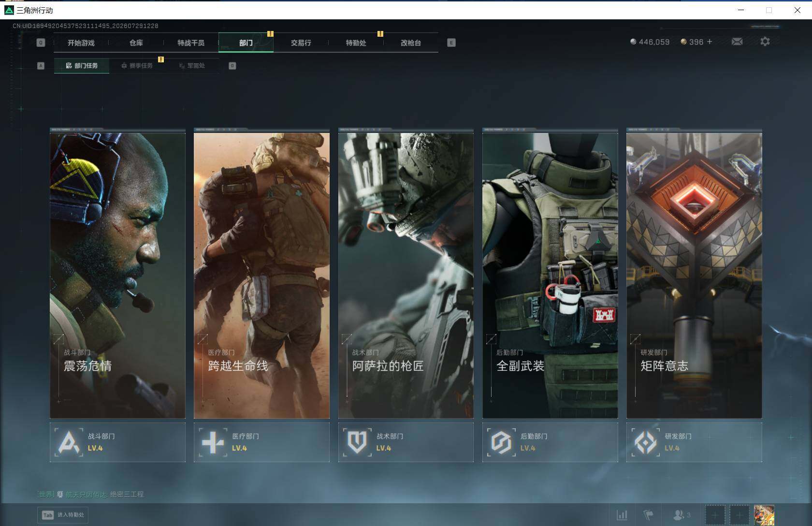Open the friends list icon showing 3
Screen dimensions: 812x526
[681, 515]
